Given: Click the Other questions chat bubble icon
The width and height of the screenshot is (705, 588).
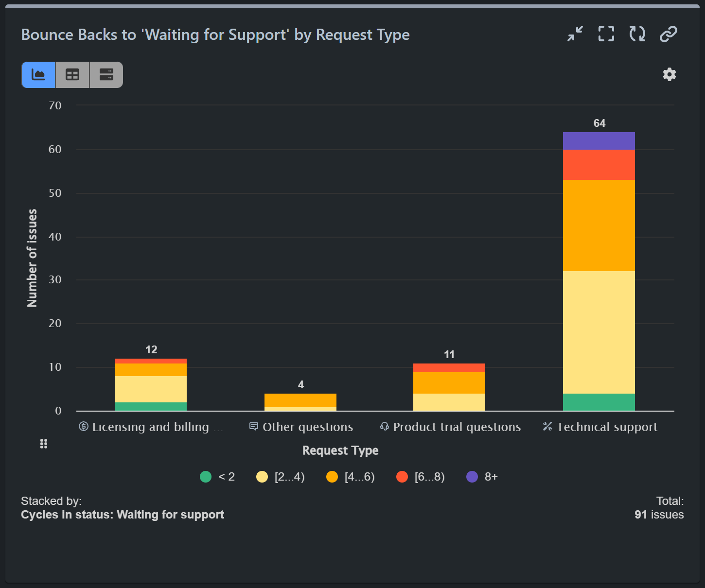Looking at the screenshot, I should 254,427.
